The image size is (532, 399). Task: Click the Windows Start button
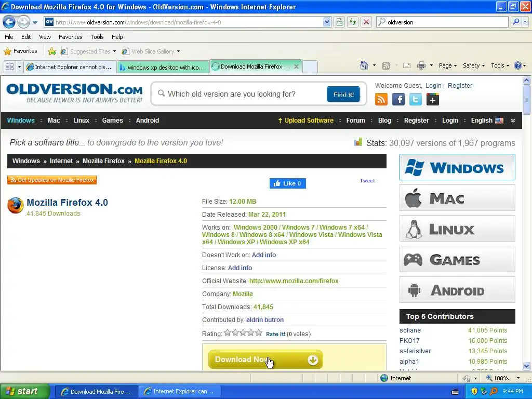coord(24,391)
